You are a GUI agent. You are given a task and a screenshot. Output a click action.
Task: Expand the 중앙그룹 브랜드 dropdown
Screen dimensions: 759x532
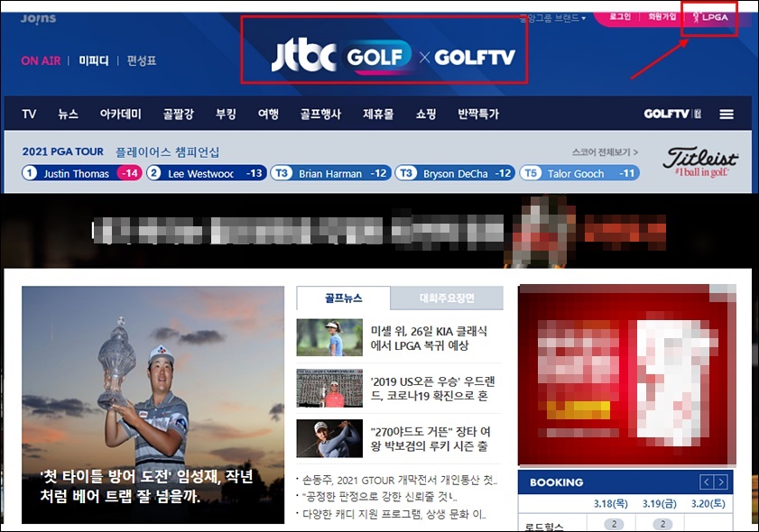coord(552,18)
